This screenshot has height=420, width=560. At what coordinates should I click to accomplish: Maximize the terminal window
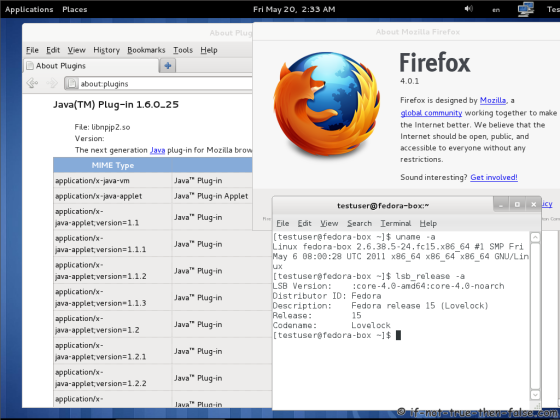(x=517, y=205)
